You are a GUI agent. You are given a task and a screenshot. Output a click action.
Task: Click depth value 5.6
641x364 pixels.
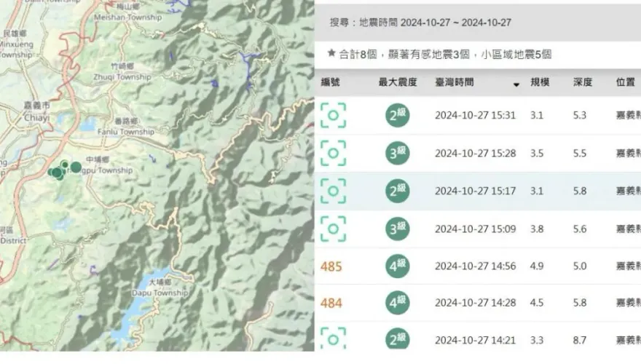tap(580, 229)
